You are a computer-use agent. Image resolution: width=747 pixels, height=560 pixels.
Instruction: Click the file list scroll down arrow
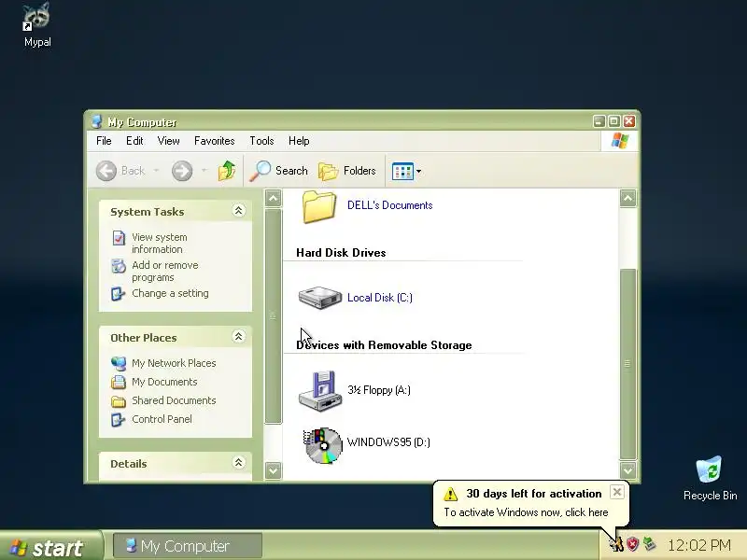627,471
